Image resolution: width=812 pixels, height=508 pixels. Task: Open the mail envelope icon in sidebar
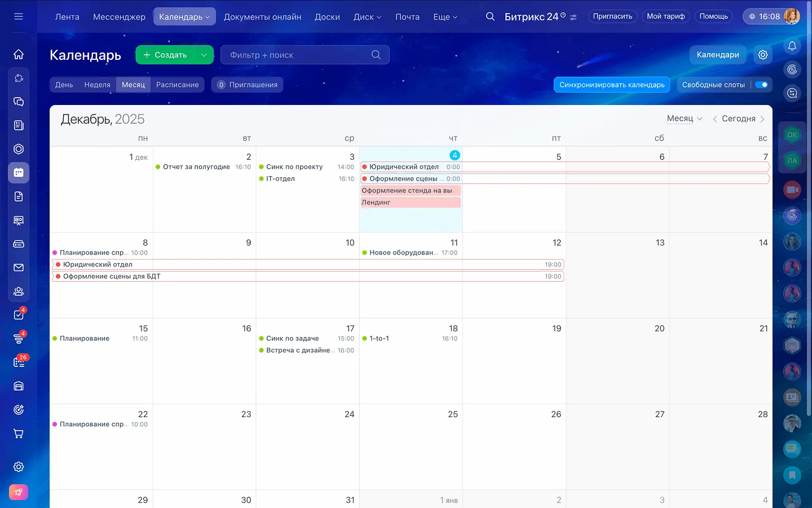point(19,268)
